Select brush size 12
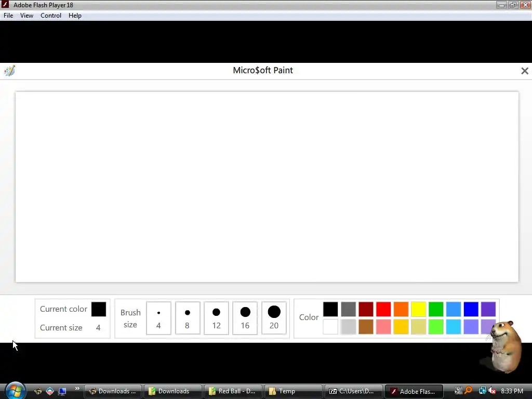Screen dimensions: 532x399 pos(216,318)
